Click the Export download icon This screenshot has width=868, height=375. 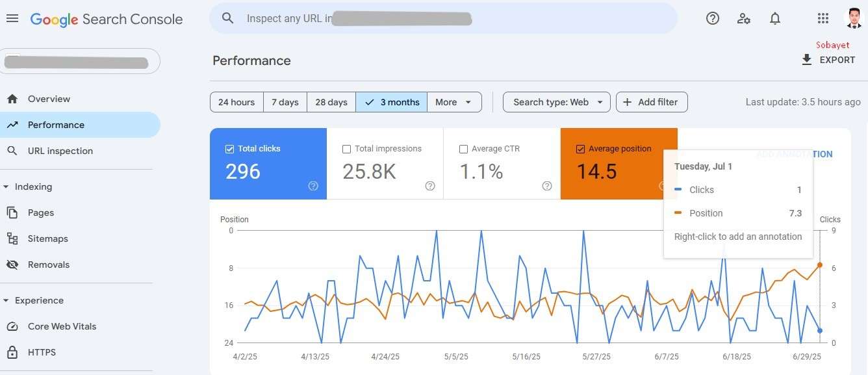coord(807,60)
